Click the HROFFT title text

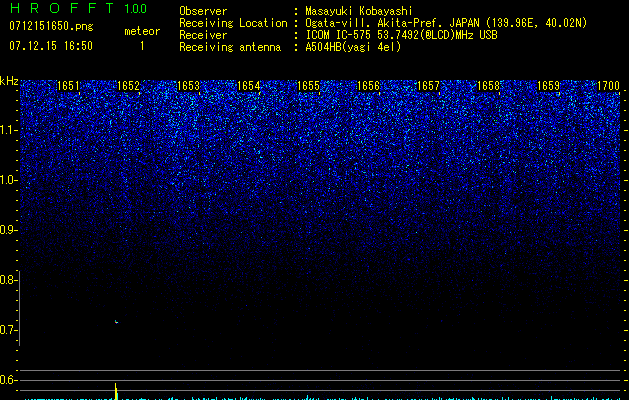[61, 8]
